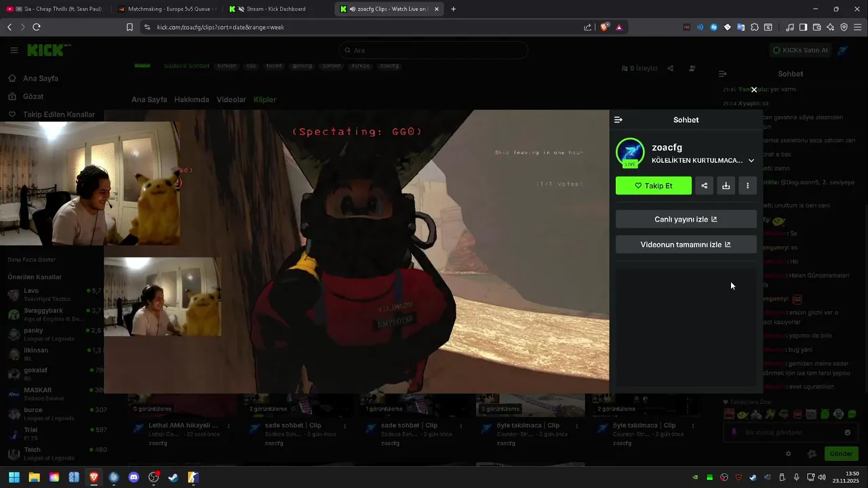Image resolution: width=868 pixels, height=488 pixels.
Task: Click the Bir mesaj gönderin field
Action: pyautogui.click(x=790, y=432)
